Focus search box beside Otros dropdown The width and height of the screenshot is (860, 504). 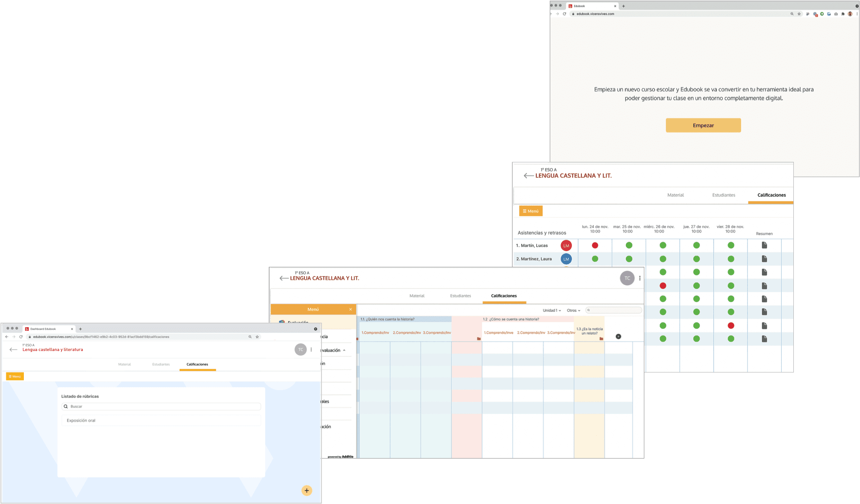(614, 310)
